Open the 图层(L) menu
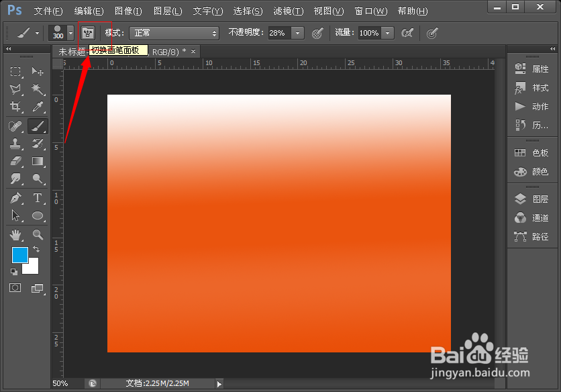 pyautogui.click(x=168, y=11)
